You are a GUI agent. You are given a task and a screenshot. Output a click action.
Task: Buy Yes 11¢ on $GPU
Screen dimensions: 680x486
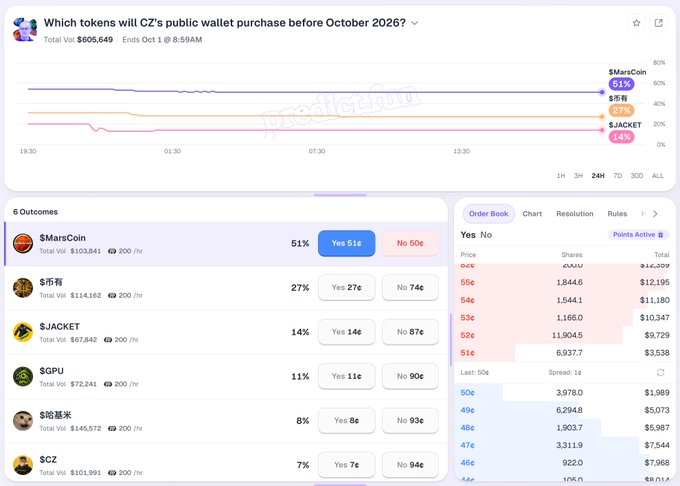click(x=347, y=376)
